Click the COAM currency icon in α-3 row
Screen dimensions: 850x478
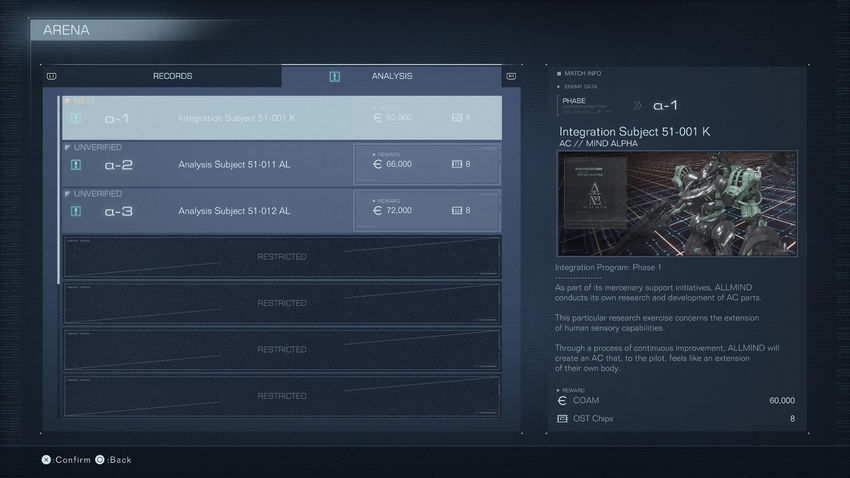[377, 211]
